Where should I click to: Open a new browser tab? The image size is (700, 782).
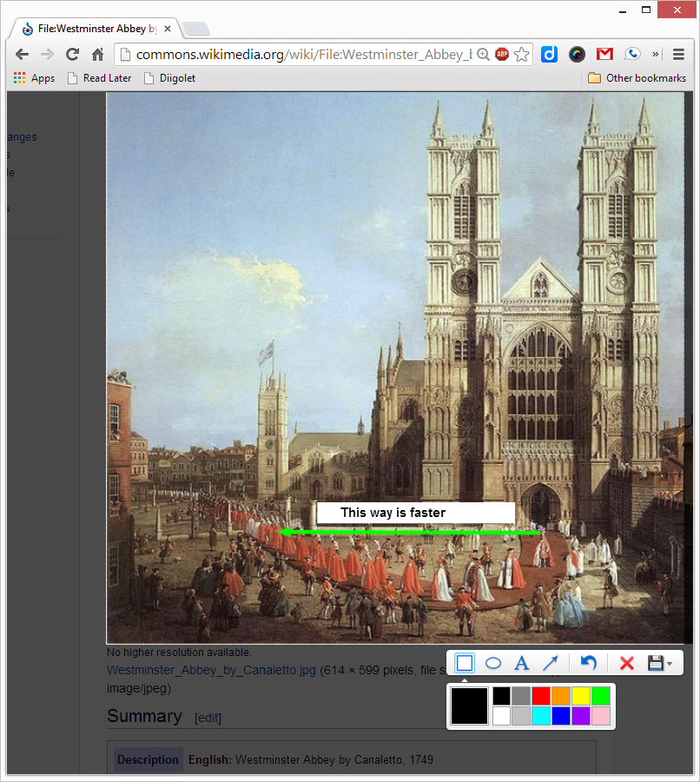tap(196, 29)
